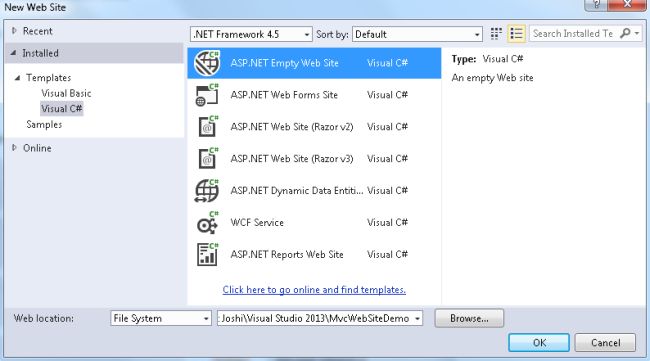
Task: Expand the Online section
Action: 14,148
